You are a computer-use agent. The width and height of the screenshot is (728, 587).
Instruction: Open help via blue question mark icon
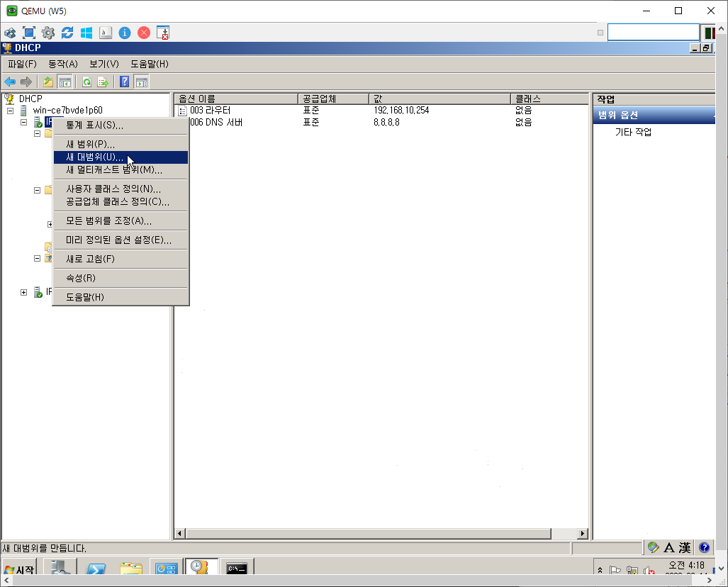point(125,82)
